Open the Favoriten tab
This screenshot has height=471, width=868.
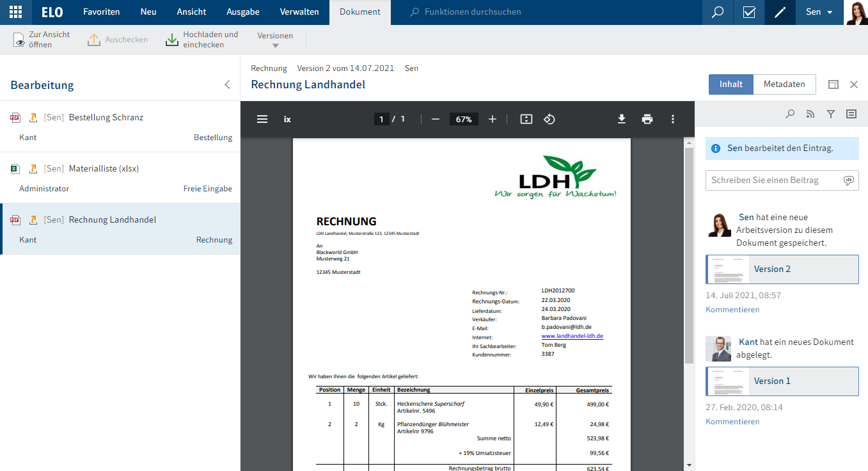[101, 12]
